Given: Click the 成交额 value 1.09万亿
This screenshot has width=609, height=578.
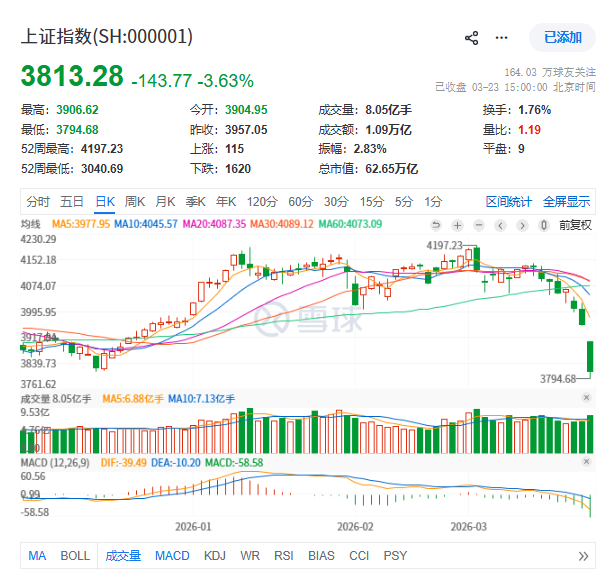Looking at the screenshot, I should [x=388, y=129].
